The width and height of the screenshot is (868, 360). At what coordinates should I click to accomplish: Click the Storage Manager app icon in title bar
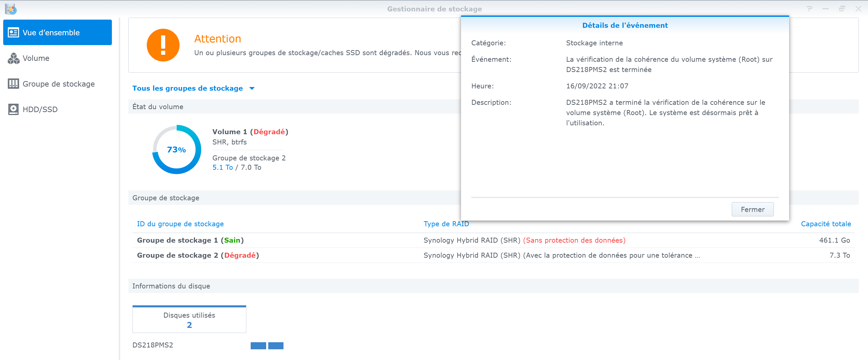11,9
